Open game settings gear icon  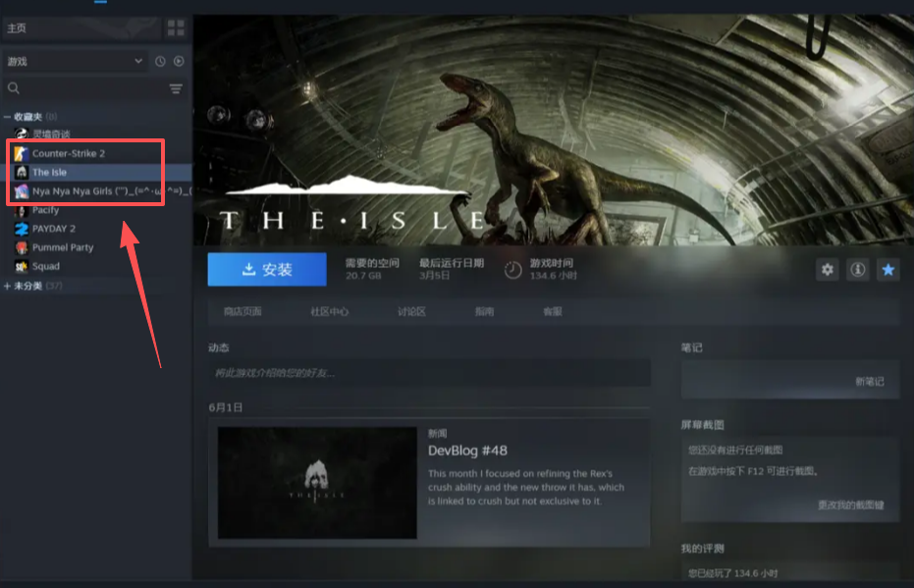(828, 269)
